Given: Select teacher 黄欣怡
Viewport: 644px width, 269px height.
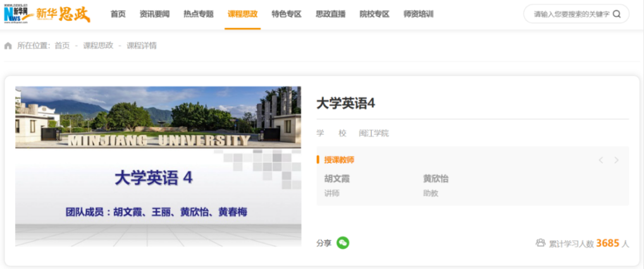Looking at the screenshot, I should tap(436, 179).
